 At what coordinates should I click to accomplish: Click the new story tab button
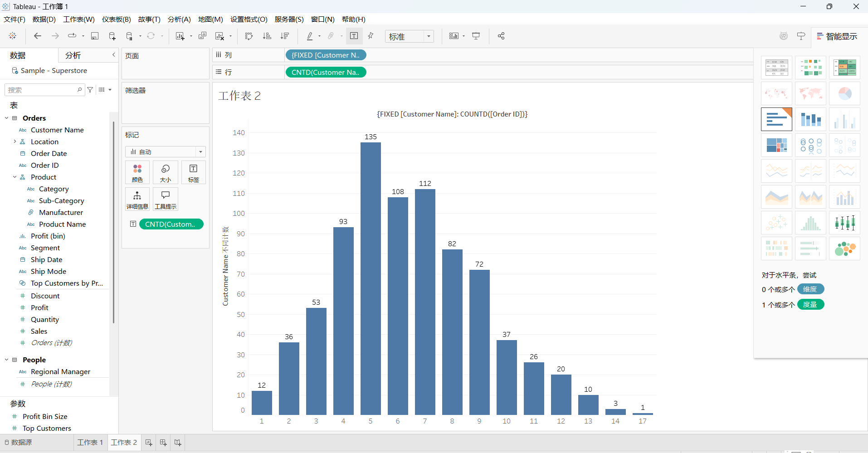[x=178, y=443]
